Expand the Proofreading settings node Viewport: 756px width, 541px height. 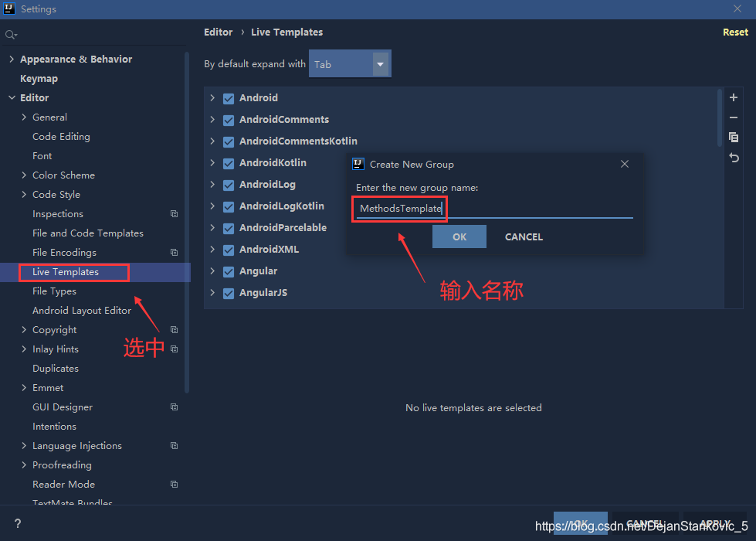point(24,464)
